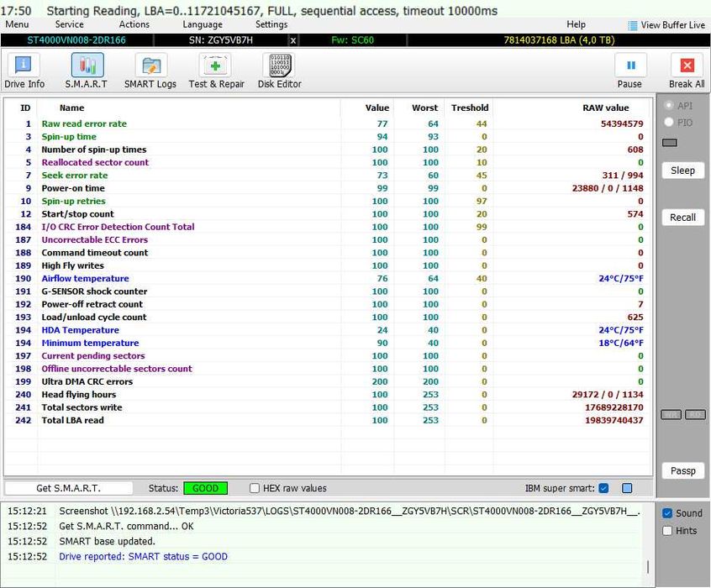Click the blue square next to IBM super smart
Image resolution: width=711 pixels, height=588 pixels.
(626, 488)
